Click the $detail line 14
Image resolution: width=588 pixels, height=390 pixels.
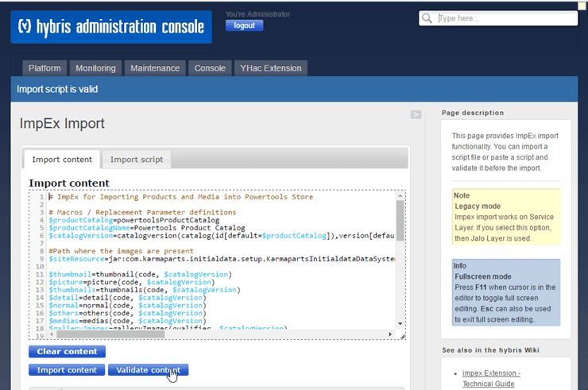[x=127, y=298]
